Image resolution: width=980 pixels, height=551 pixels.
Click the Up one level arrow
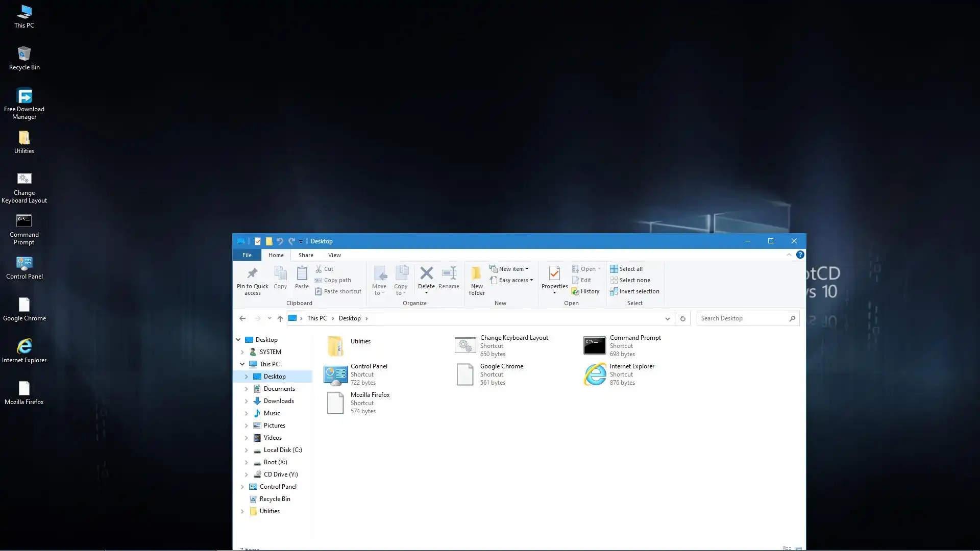coord(280,318)
